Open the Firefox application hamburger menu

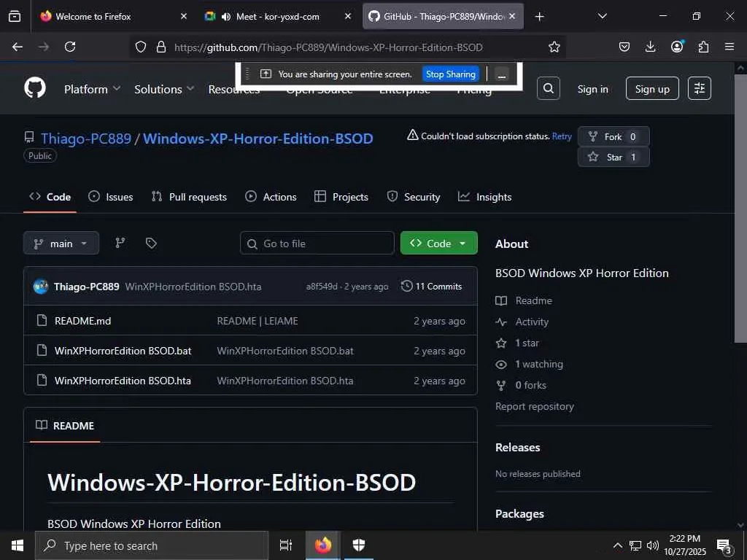tap(729, 47)
